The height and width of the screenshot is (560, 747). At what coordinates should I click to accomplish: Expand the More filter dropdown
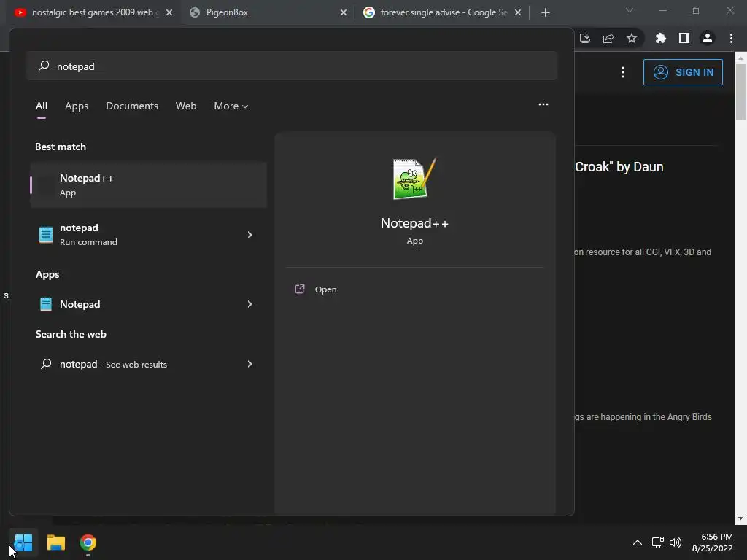tap(231, 106)
